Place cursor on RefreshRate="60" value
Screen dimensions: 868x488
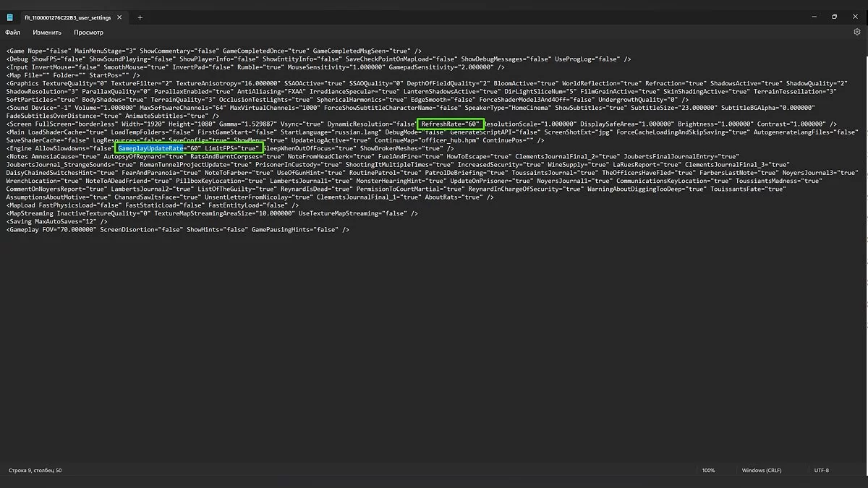click(x=451, y=124)
